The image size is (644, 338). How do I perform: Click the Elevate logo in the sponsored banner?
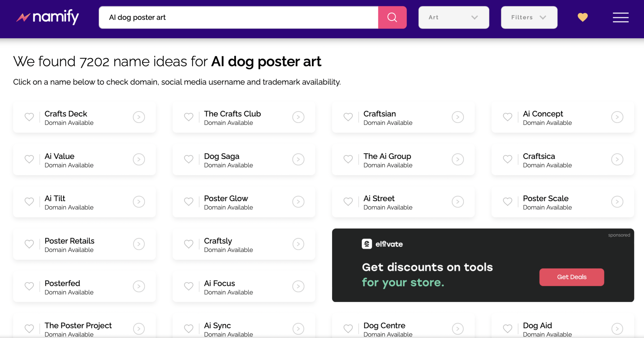pos(382,244)
